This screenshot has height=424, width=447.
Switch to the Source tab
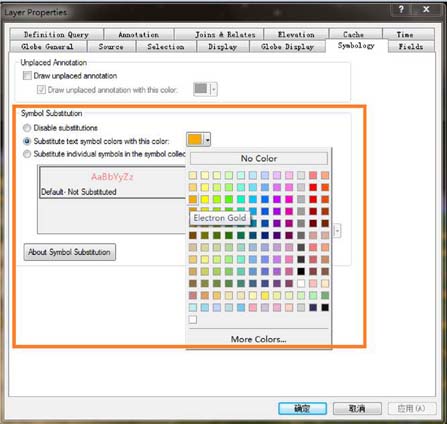[111, 47]
